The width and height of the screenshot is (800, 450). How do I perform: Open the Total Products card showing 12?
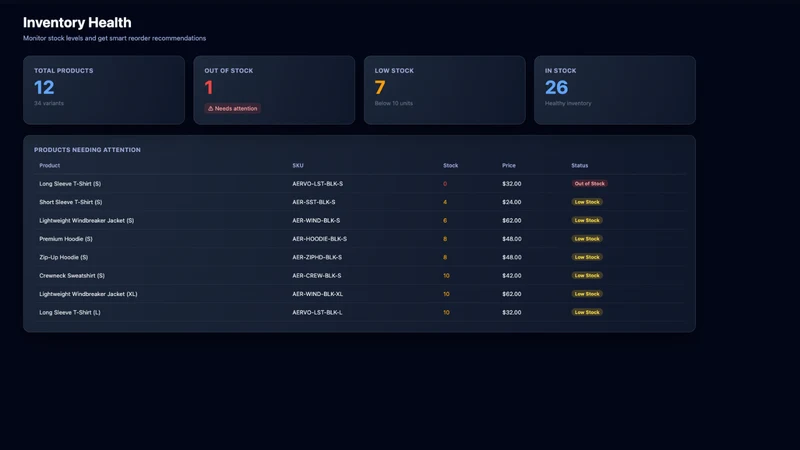click(x=104, y=90)
